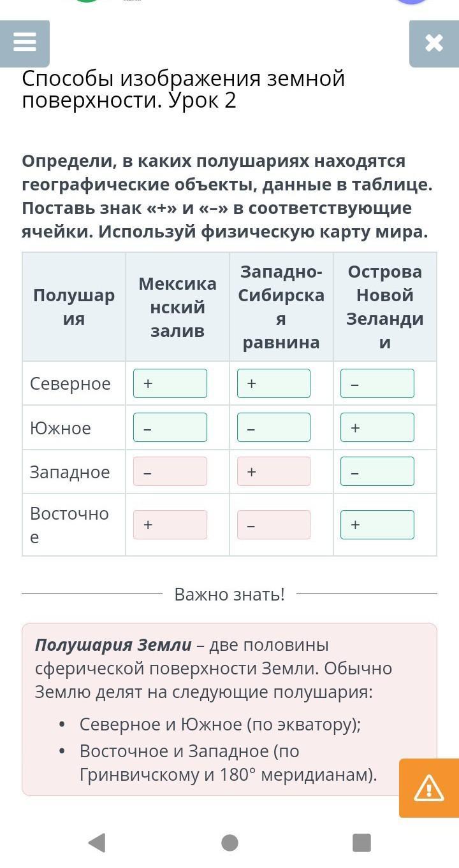
Task: Click Южное cell for Мексиканский залив
Action: coord(170,427)
